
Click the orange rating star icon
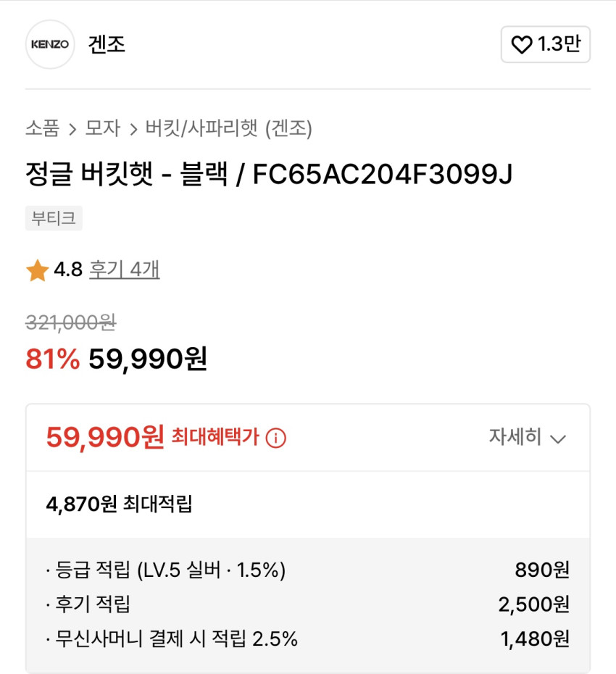[37, 271]
